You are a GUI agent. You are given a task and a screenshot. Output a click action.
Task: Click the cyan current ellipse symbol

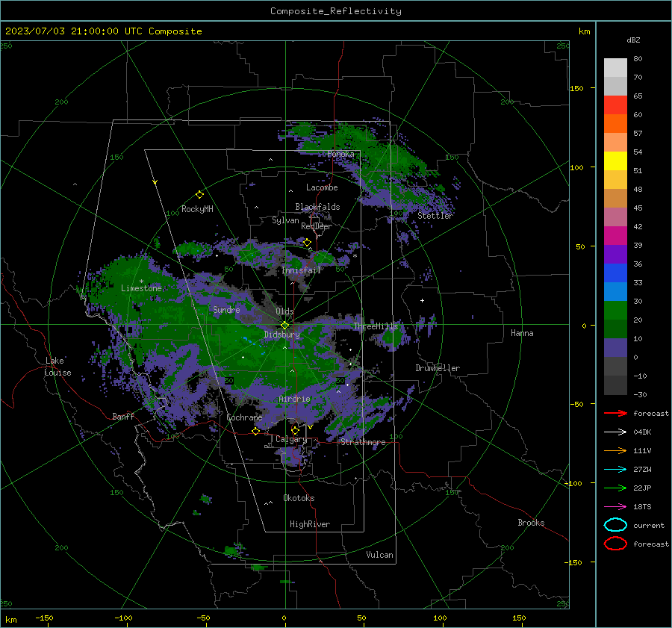pyautogui.click(x=615, y=525)
